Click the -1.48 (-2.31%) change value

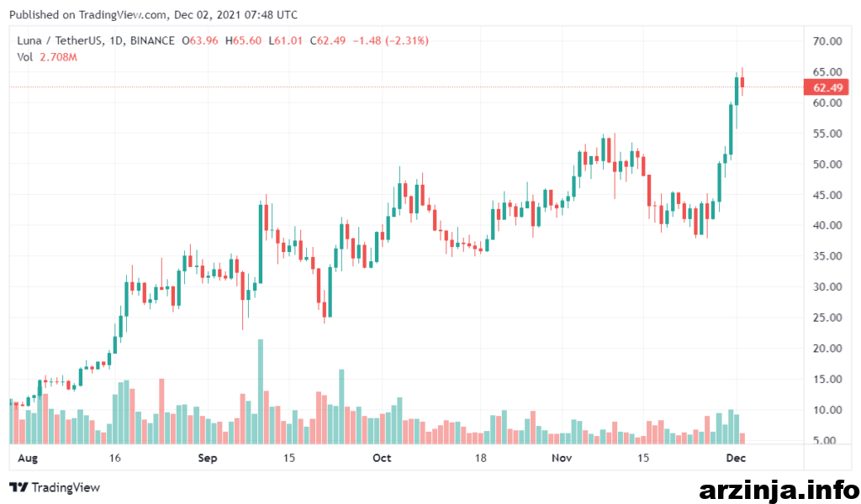[x=390, y=40]
